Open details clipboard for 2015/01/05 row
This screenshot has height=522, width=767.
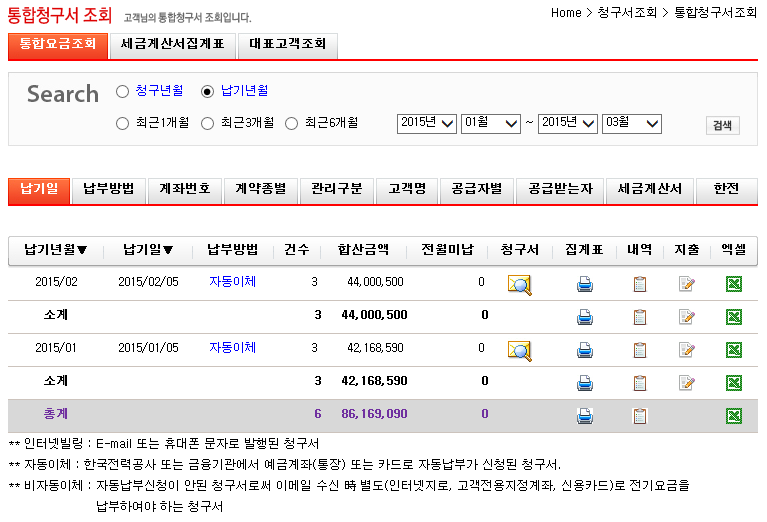click(640, 350)
